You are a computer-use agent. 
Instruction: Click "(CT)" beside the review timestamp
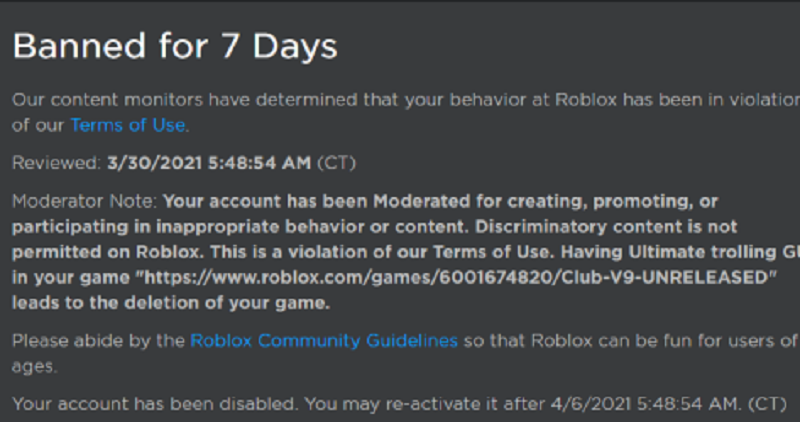(x=336, y=163)
